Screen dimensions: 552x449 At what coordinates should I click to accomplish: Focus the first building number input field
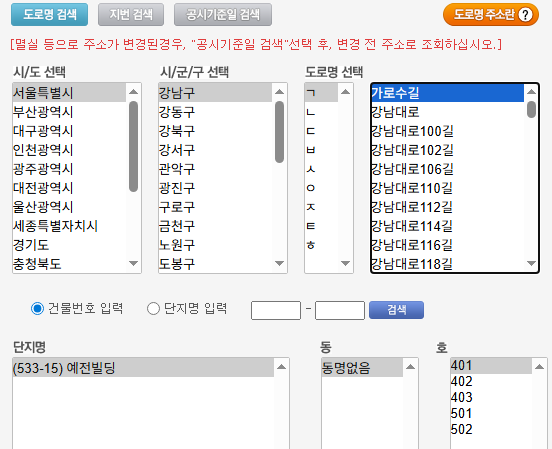point(276,310)
